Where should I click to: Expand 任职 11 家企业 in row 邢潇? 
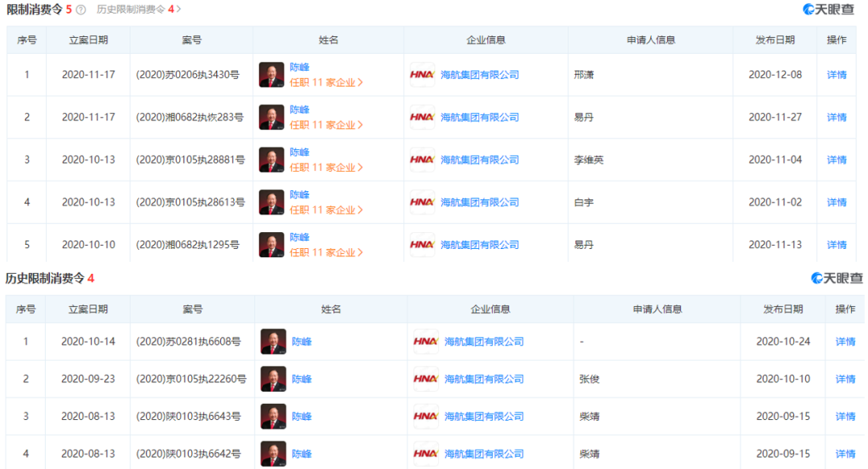pyautogui.click(x=326, y=83)
